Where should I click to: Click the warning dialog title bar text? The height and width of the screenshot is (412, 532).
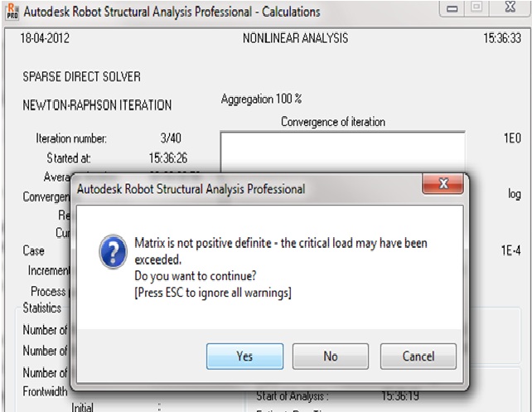(191, 189)
